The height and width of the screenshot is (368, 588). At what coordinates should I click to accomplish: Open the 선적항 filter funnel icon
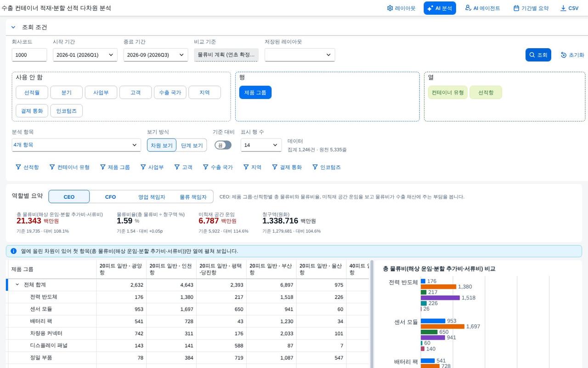(18, 167)
